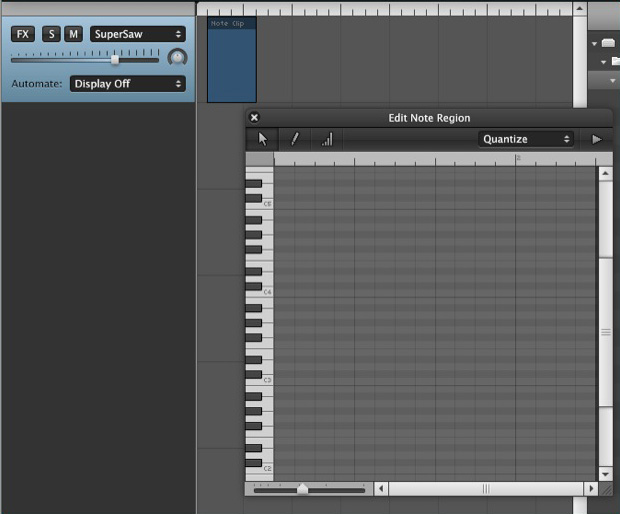Click the bar 2 marker in piano roll ruler

point(518,158)
